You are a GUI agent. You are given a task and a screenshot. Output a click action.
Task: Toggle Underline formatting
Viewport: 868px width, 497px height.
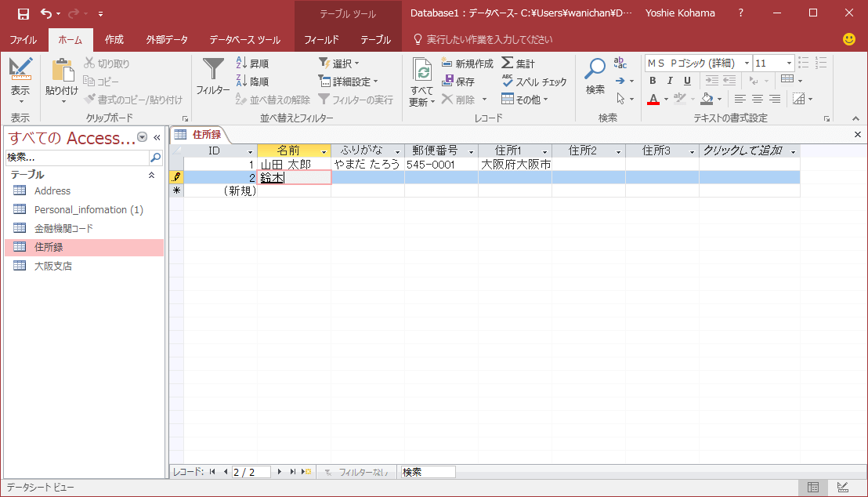pos(687,81)
